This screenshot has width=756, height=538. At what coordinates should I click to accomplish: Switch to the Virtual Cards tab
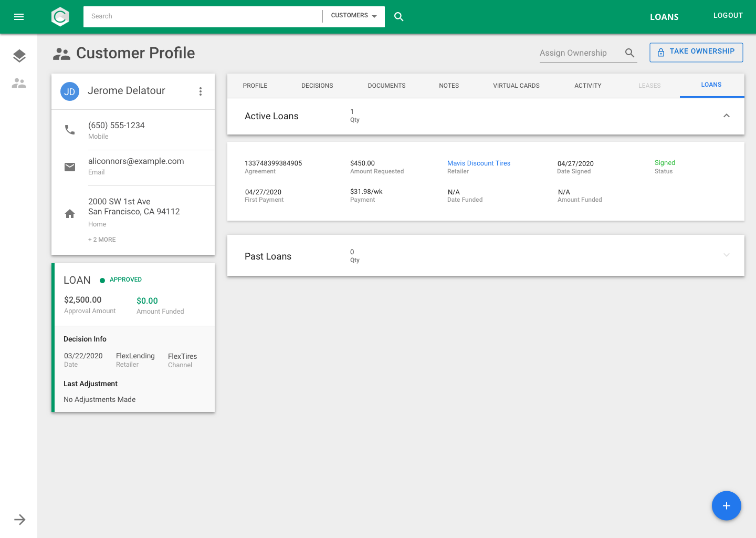[516, 86]
